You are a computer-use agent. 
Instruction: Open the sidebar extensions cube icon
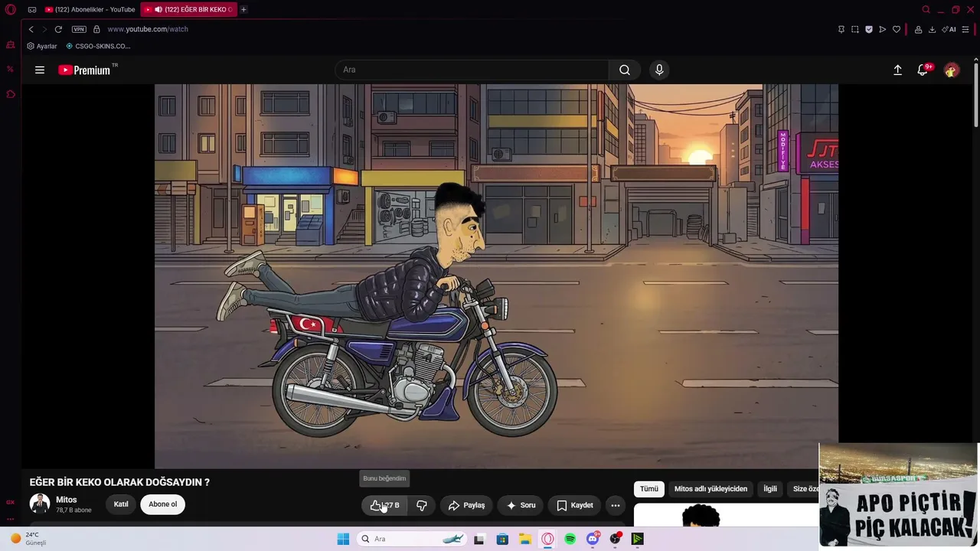tap(11, 94)
